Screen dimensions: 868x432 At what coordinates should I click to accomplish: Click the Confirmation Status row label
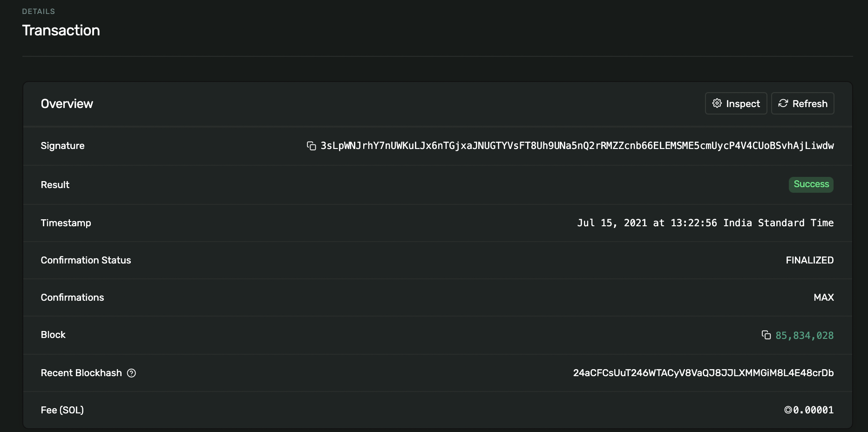[86, 260]
